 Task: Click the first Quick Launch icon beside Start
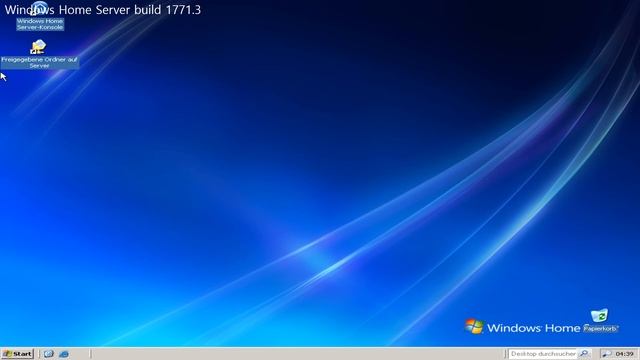click(x=49, y=354)
